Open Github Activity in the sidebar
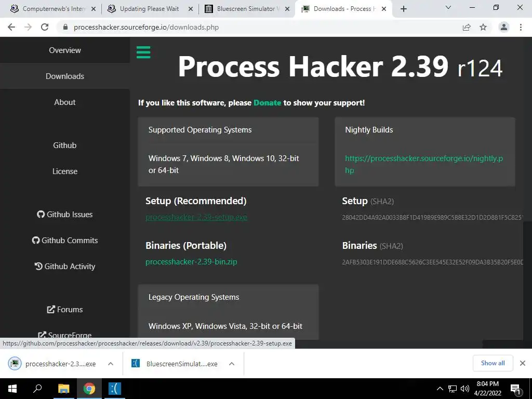 tap(65, 267)
